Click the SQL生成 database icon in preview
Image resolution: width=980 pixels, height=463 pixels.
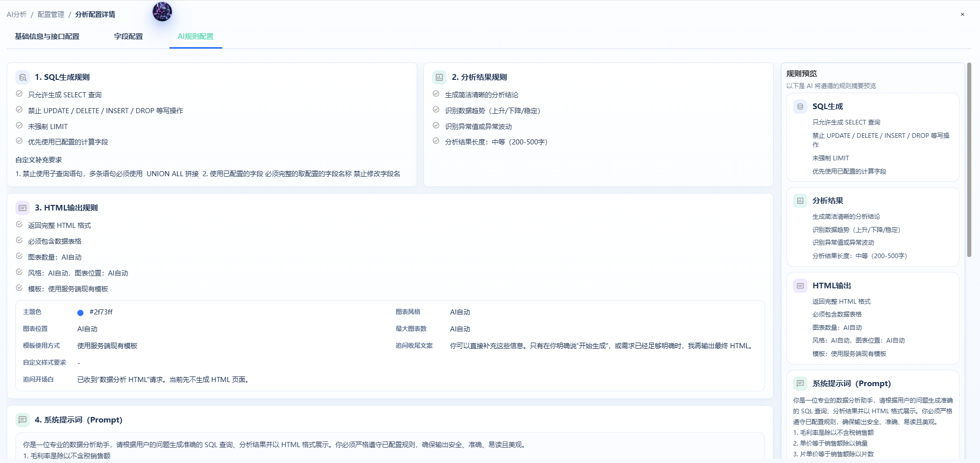coord(800,107)
